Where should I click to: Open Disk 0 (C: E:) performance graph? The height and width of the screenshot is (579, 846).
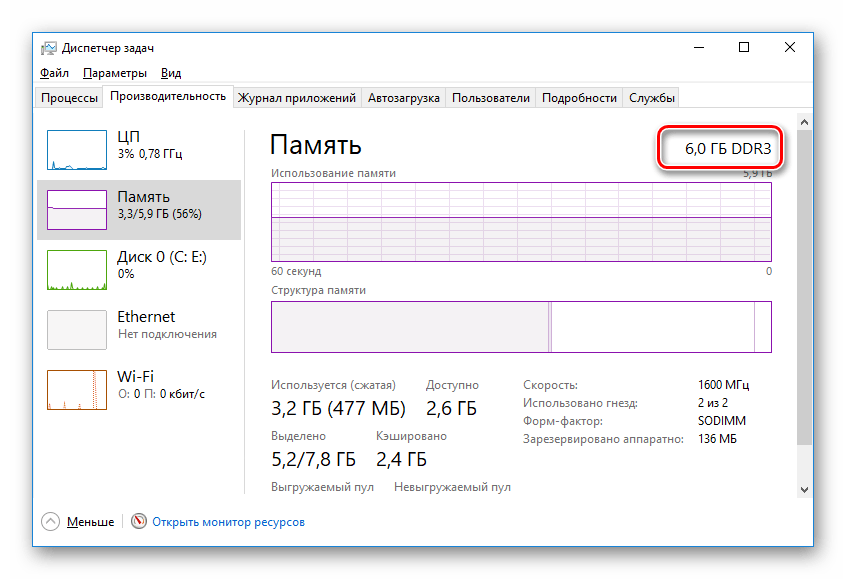click(x=77, y=269)
